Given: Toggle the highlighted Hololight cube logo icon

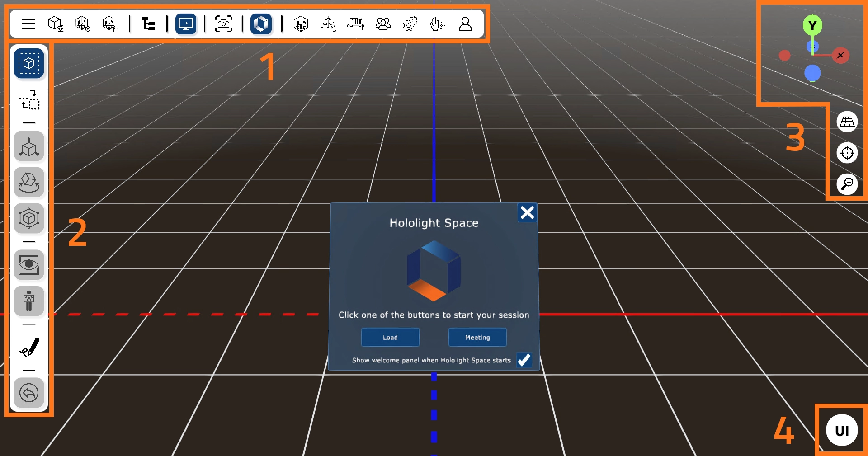Looking at the screenshot, I should click(x=261, y=24).
